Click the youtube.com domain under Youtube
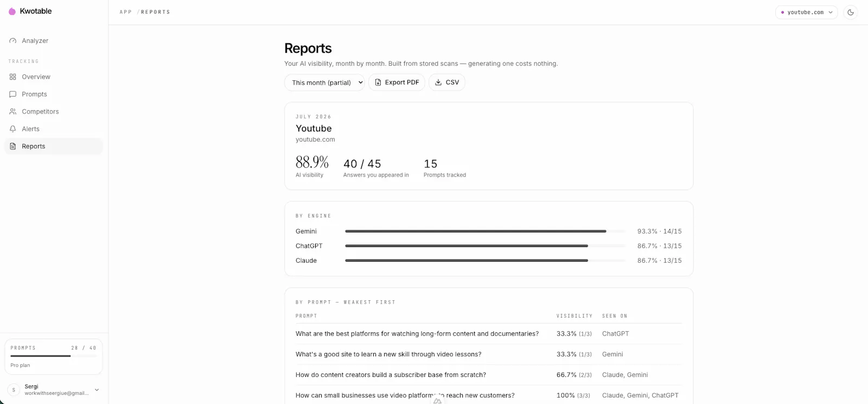 (315, 140)
